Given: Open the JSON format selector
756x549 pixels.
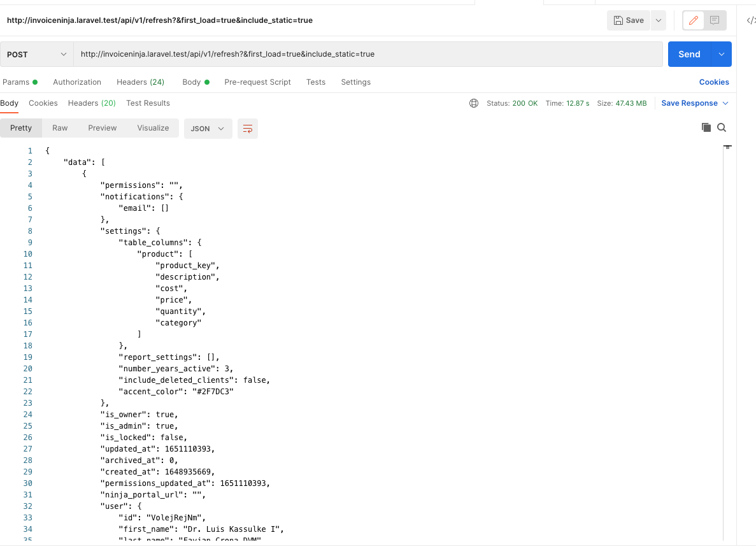Looking at the screenshot, I should coord(208,128).
